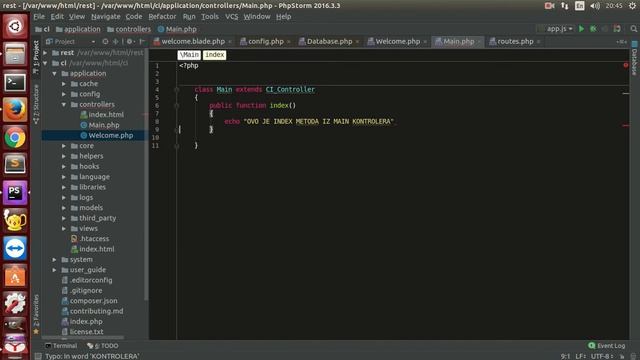The height and width of the screenshot is (360, 640).
Task: Toggle the Favorites side panel
Action: 36,314
